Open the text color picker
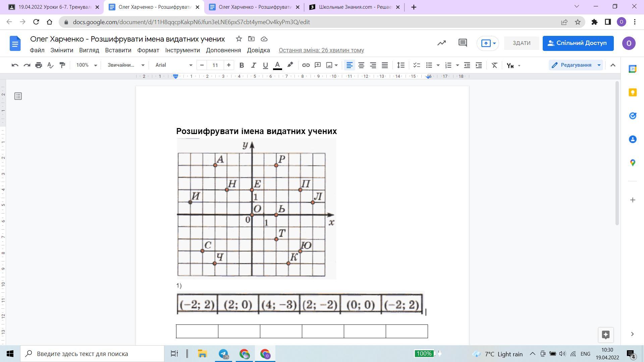Screen dimensions: 644x362 [277, 65]
